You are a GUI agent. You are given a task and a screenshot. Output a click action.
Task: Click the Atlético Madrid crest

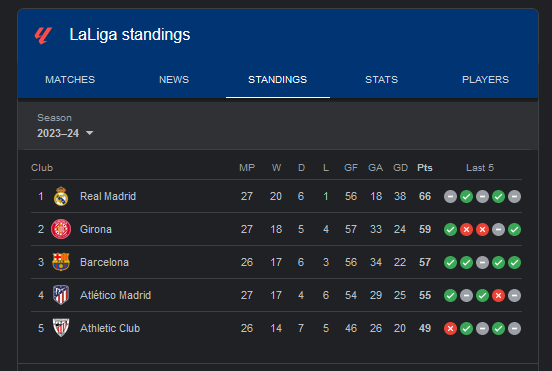[x=61, y=295]
